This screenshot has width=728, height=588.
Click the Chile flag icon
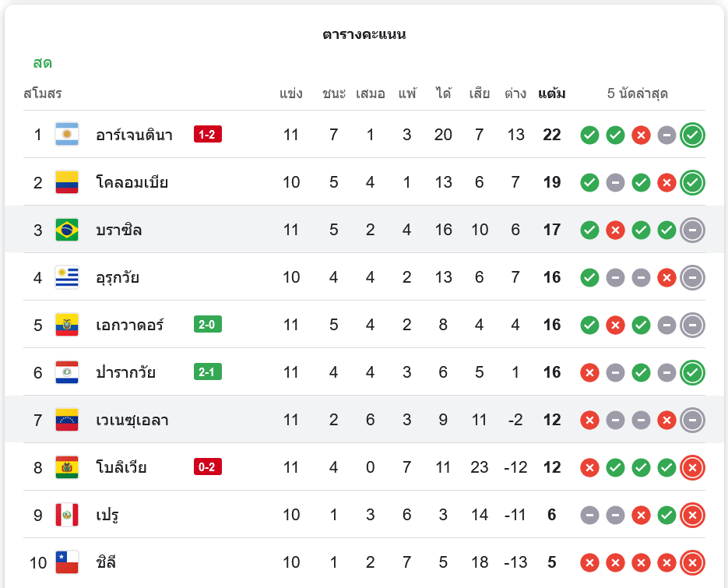click(67, 562)
